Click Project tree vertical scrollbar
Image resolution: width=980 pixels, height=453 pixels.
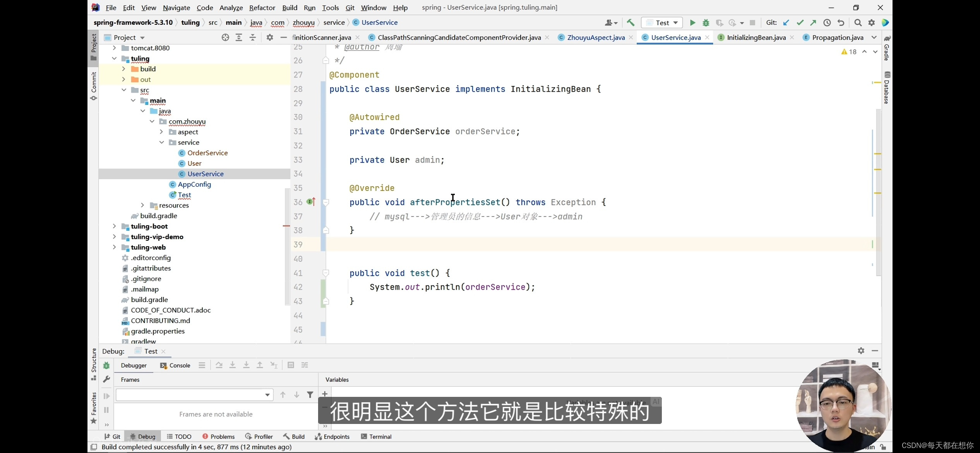point(287,246)
